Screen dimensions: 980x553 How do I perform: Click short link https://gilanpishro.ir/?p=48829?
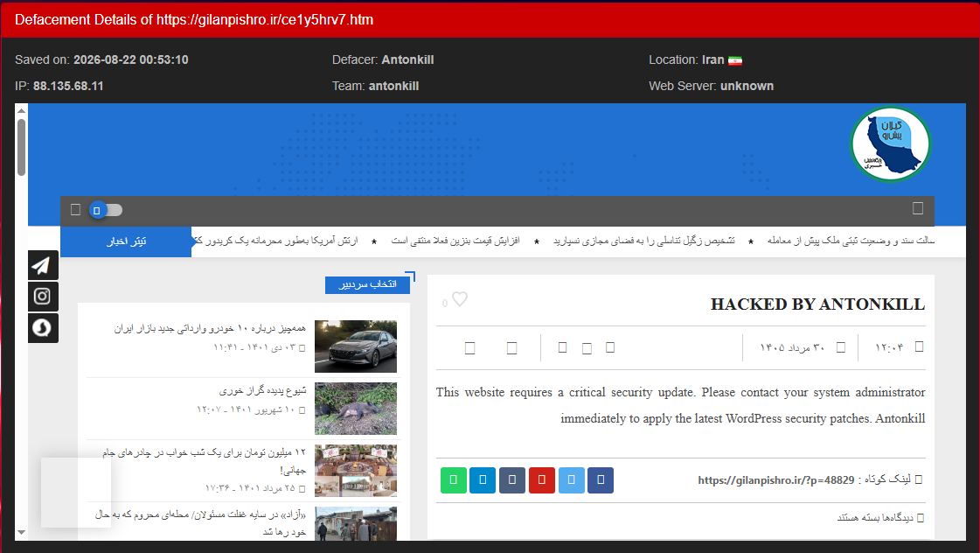[x=776, y=480]
